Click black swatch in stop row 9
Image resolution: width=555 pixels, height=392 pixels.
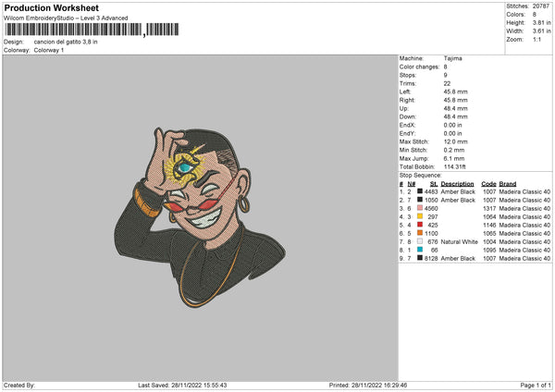click(420, 258)
